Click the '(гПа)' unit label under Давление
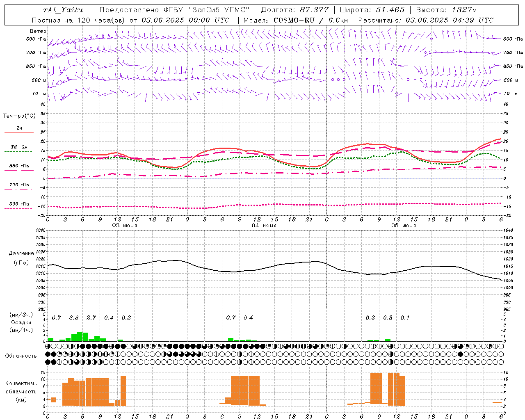 point(21,263)
